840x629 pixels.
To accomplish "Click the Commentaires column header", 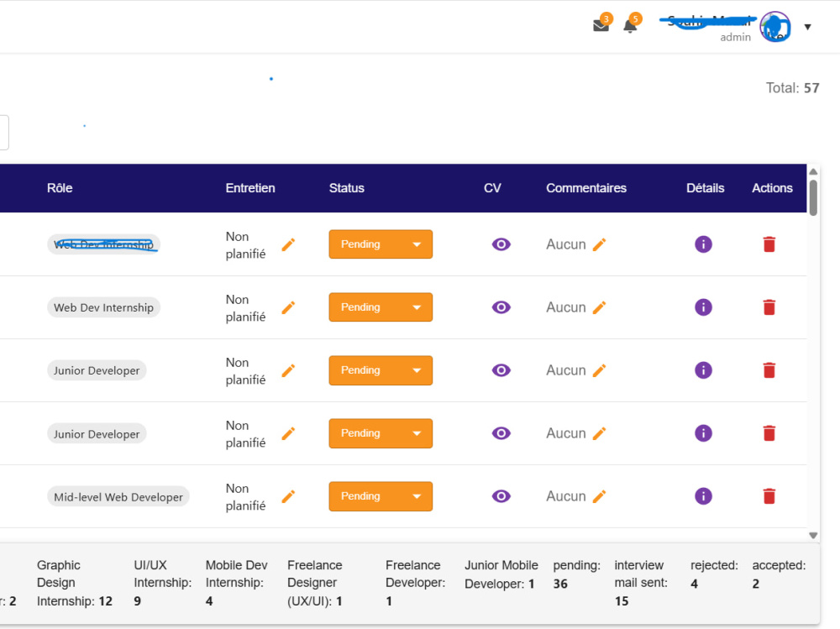I will [x=586, y=188].
